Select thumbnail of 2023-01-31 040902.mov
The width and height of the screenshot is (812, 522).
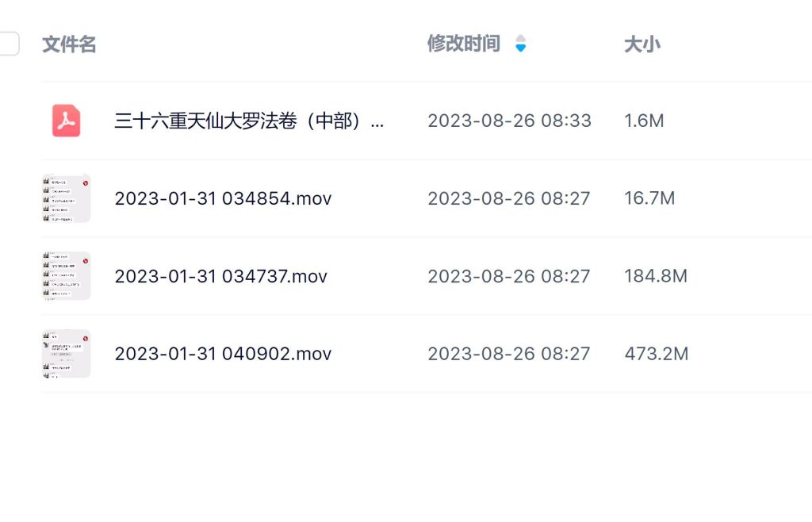[x=67, y=354]
